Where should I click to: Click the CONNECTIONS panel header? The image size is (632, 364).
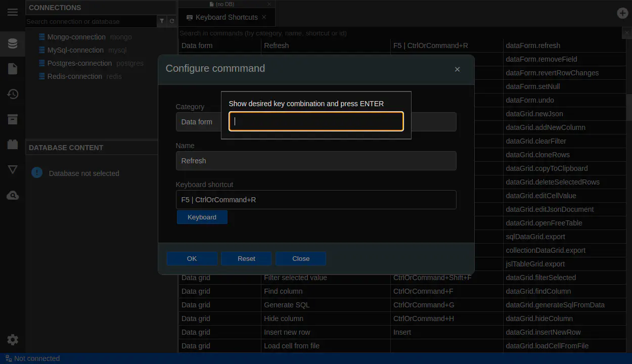click(x=101, y=8)
